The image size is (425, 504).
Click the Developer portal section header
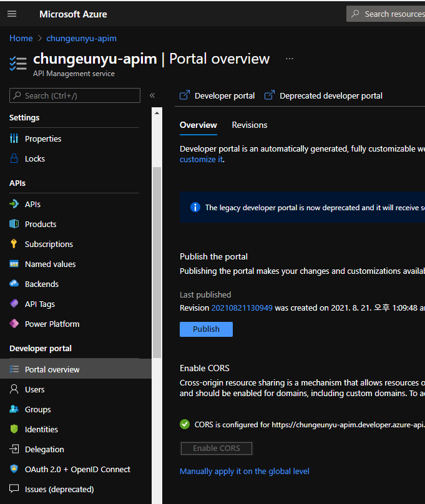click(x=41, y=349)
